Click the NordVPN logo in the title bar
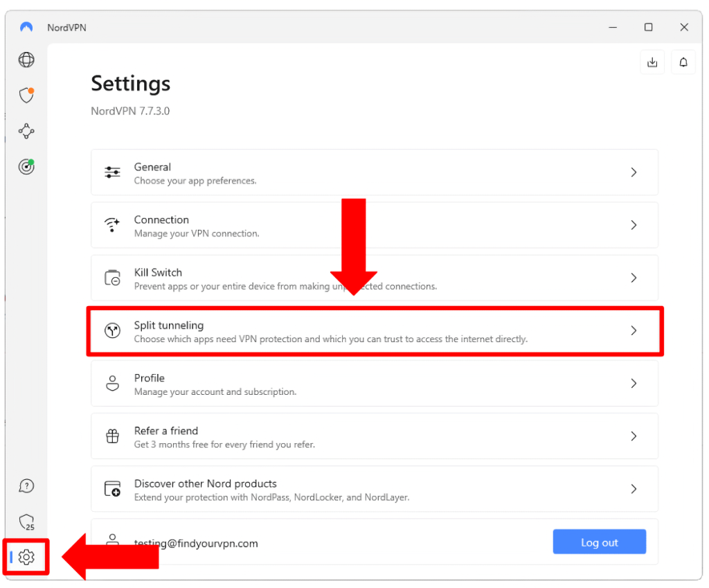This screenshot has height=588, width=709. (x=26, y=27)
